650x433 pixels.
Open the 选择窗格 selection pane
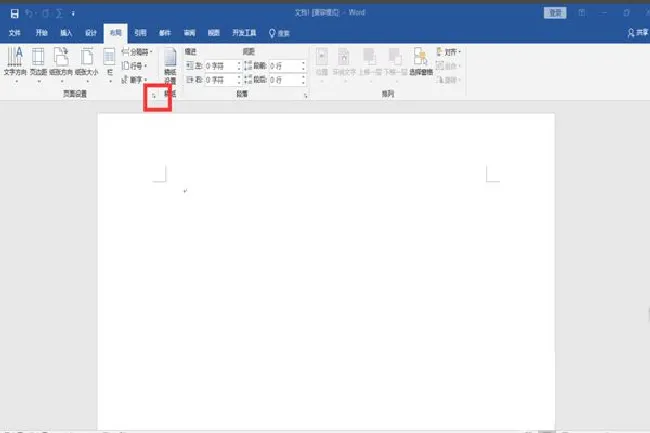[421, 63]
